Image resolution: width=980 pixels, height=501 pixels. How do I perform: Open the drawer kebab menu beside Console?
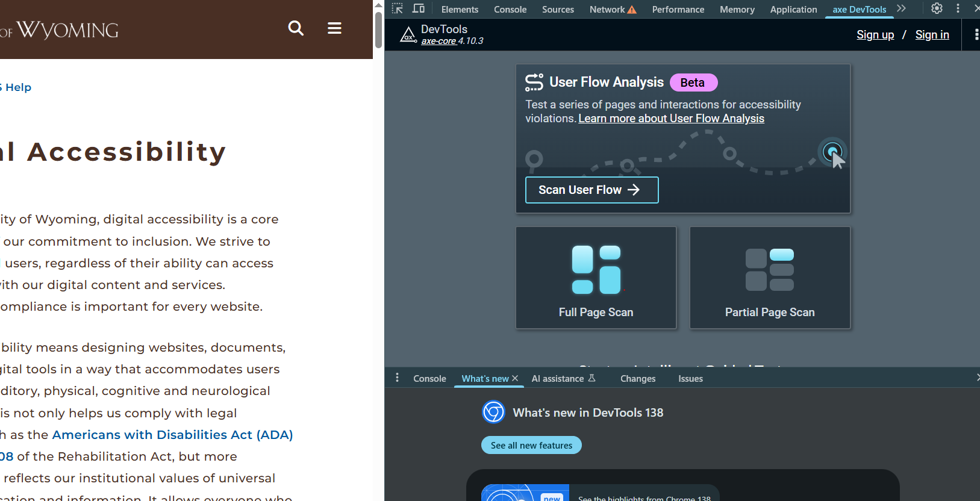point(397,378)
